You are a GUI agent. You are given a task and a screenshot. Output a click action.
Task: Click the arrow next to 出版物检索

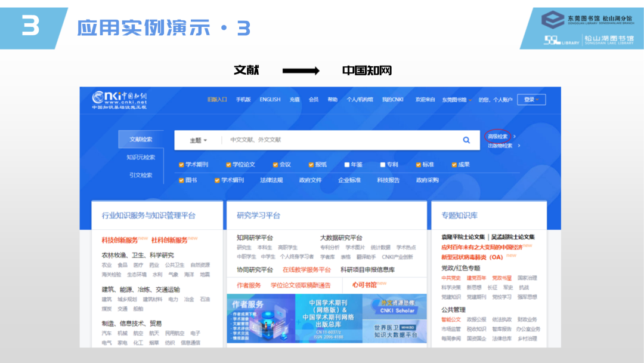click(x=519, y=146)
